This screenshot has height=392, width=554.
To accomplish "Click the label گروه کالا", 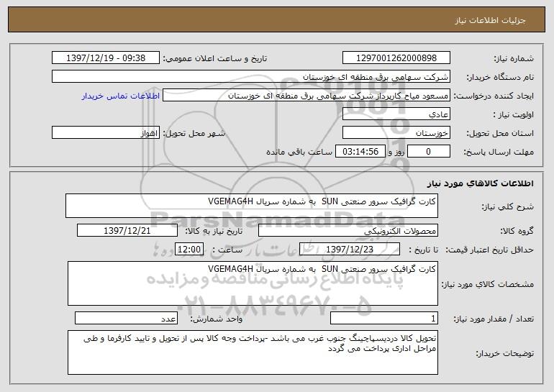I will 517,231.
